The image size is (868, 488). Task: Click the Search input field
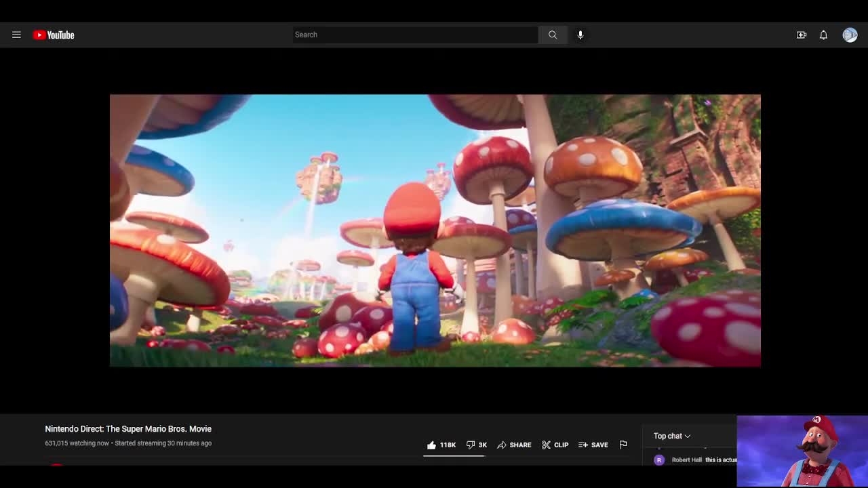(x=415, y=35)
